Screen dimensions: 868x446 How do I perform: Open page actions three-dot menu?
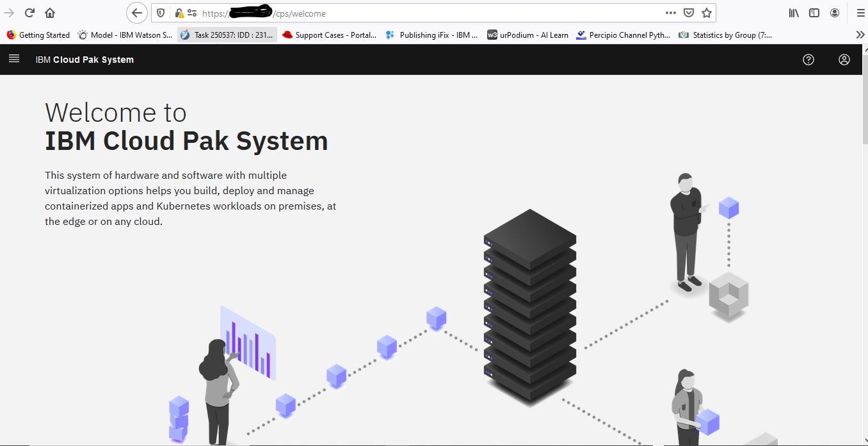pos(670,13)
